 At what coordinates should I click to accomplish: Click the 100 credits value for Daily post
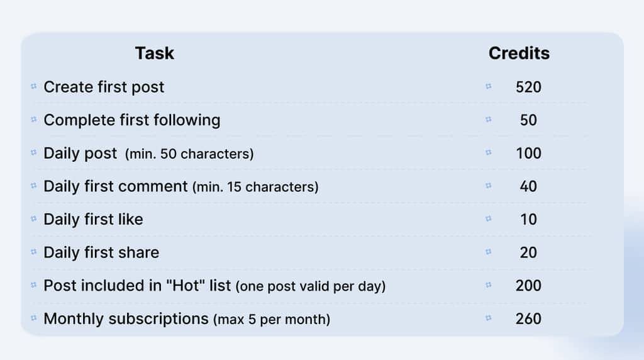tap(528, 153)
